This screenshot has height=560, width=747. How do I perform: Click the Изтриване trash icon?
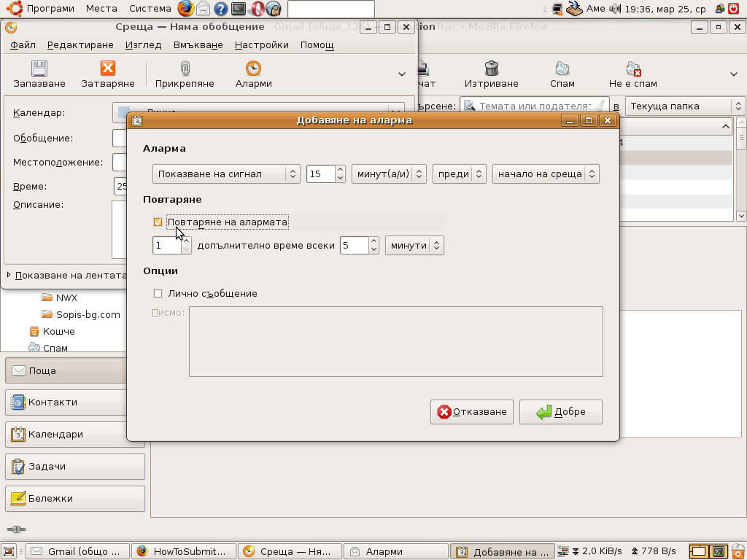point(492,69)
